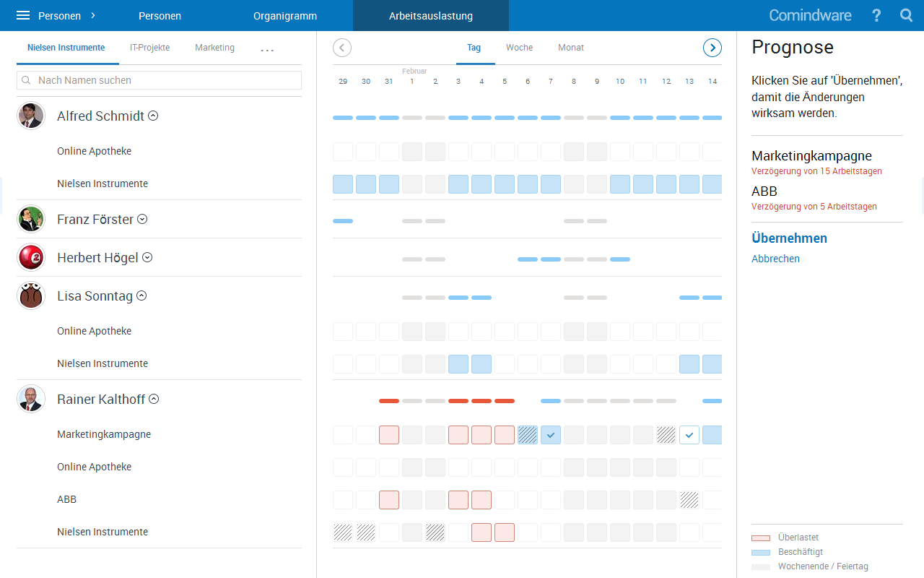Click the Beschäftigt legend swatch

[761, 553]
